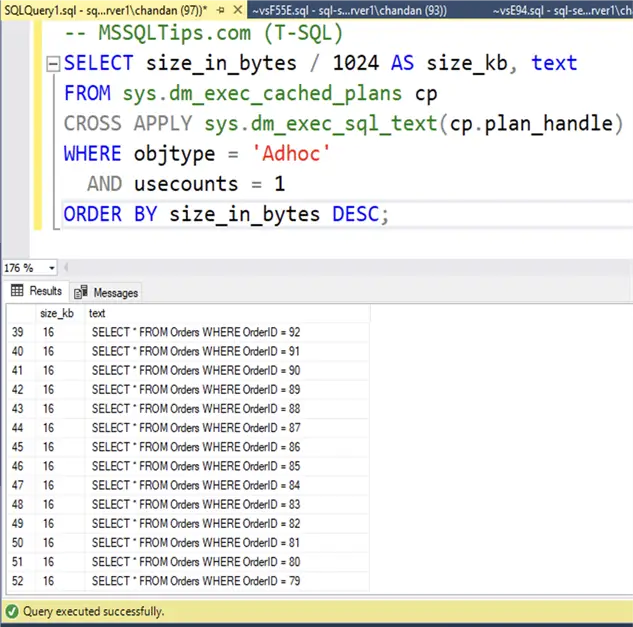
Task: Click the size_kb cell in row 52
Action: coord(60,581)
